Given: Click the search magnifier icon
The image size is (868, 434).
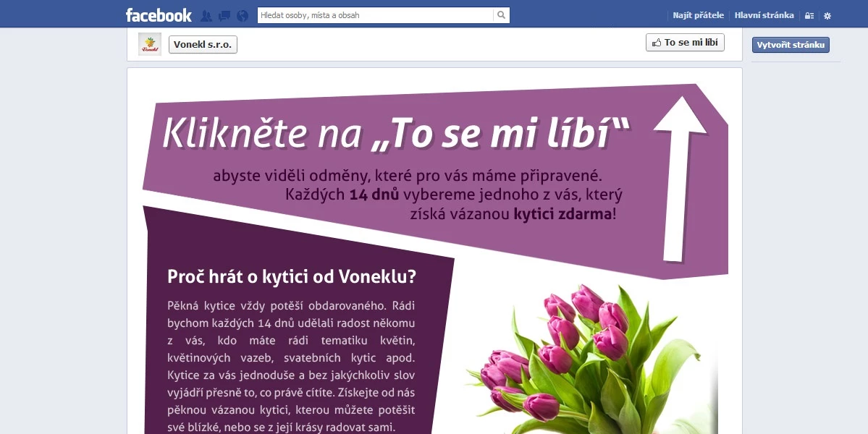Looking at the screenshot, I should [x=501, y=15].
